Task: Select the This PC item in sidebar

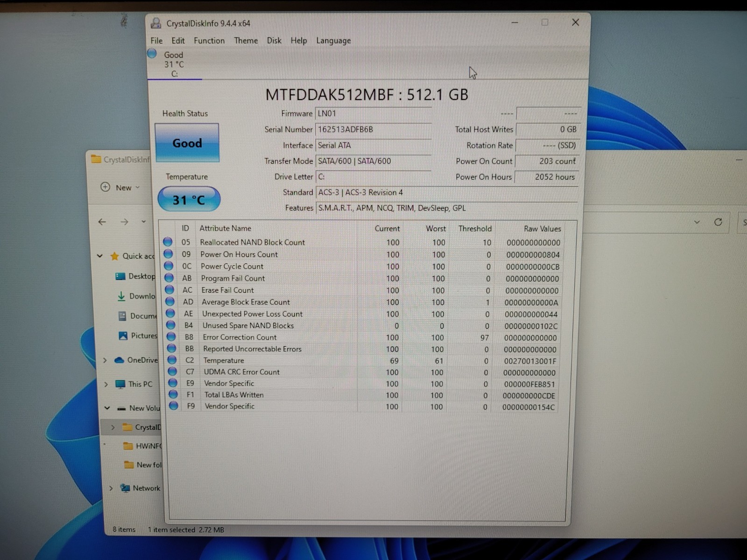Action: coord(134,384)
